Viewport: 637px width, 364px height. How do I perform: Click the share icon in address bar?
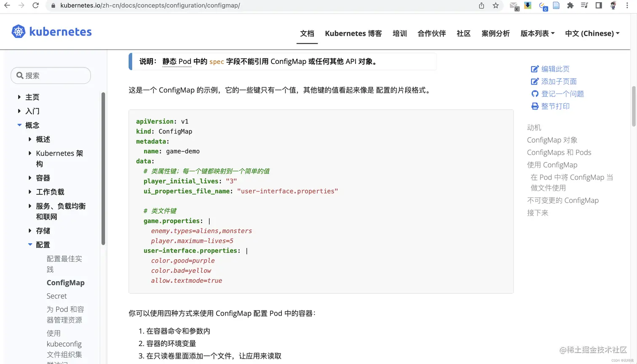tap(482, 5)
